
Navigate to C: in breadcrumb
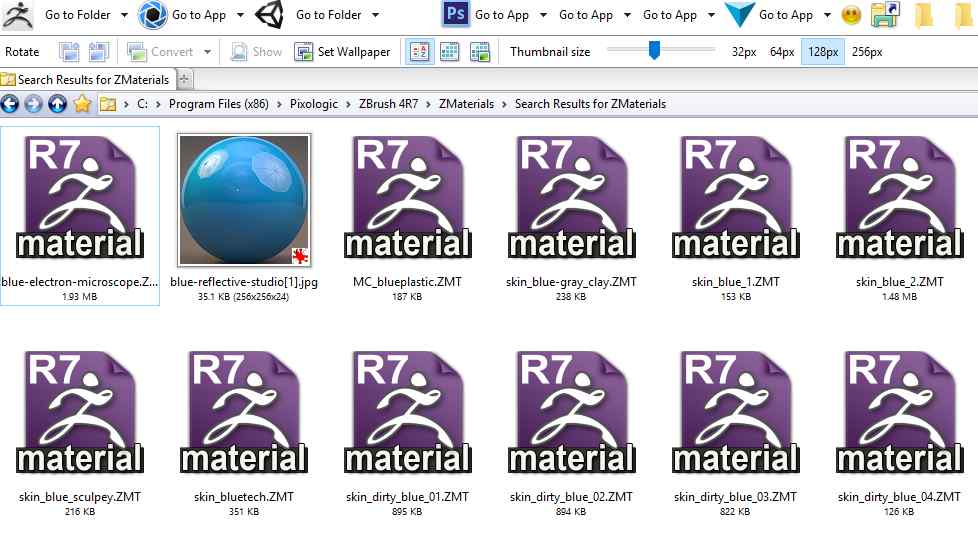pos(143,104)
